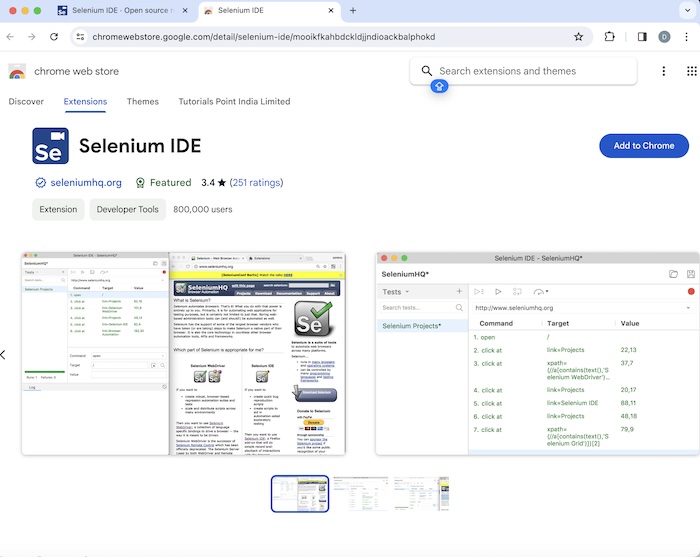
Task: Click the Developer Tools category chip
Action: pos(128,209)
